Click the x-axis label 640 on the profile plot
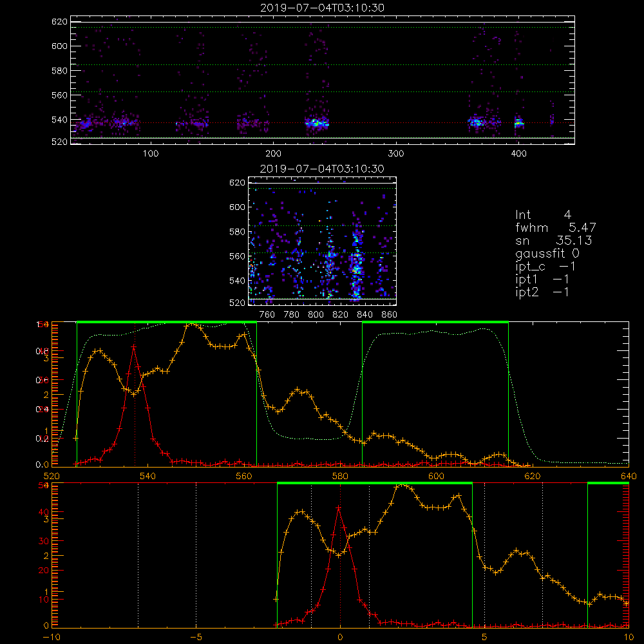Viewport: 644px width, 644px height. pyautogui.click(x=629, y=477)
